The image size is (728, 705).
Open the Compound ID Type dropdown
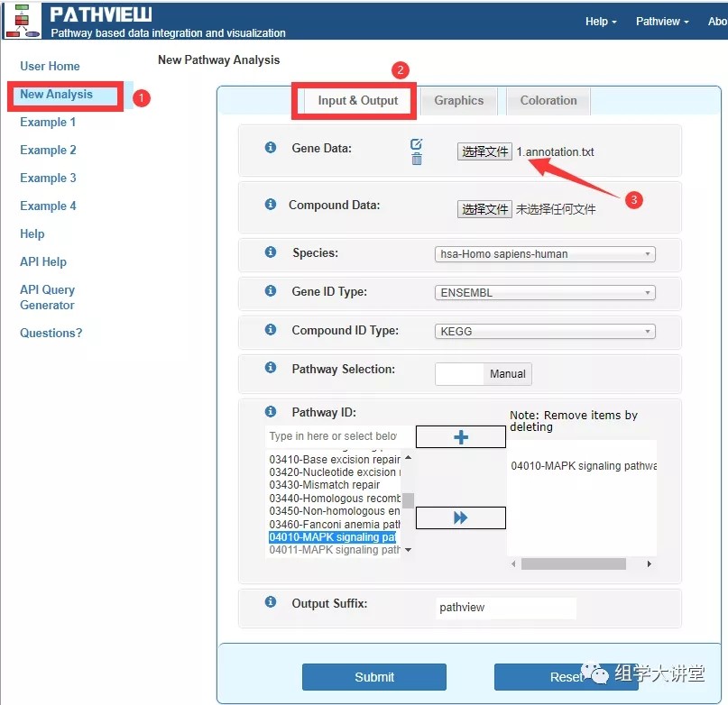545,332
